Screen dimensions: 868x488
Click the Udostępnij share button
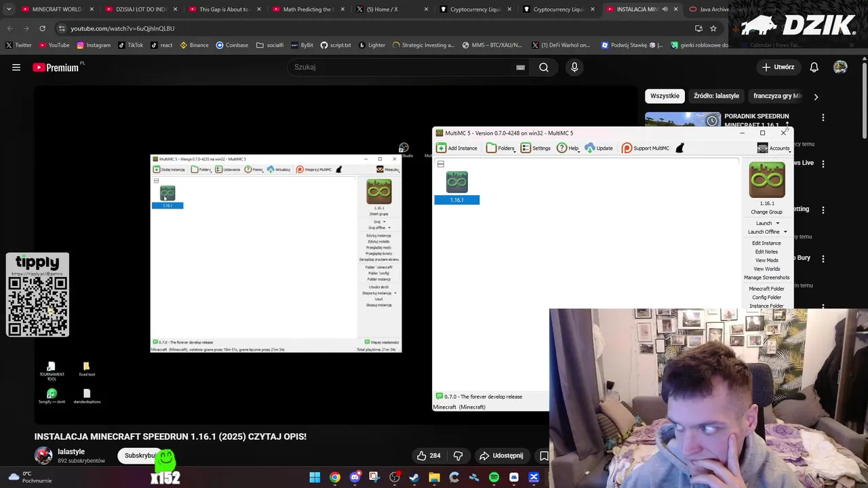pos(501,455)
